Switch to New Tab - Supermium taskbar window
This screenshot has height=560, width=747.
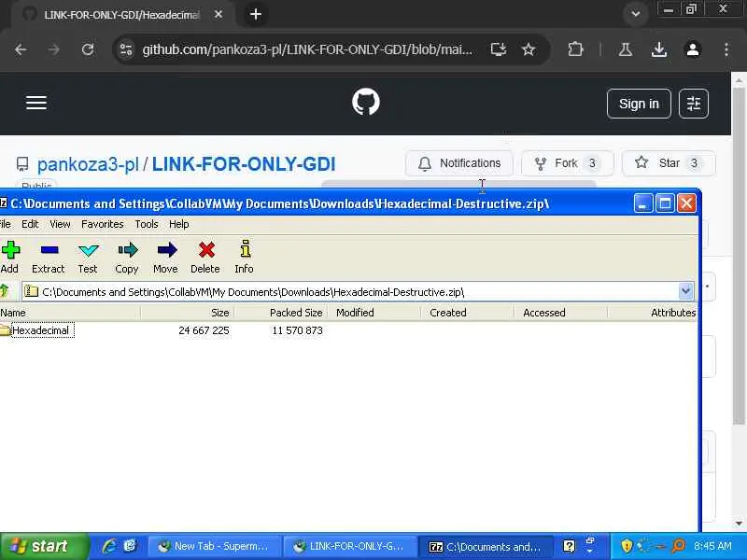pyautogui.click(x=214, y=546)
